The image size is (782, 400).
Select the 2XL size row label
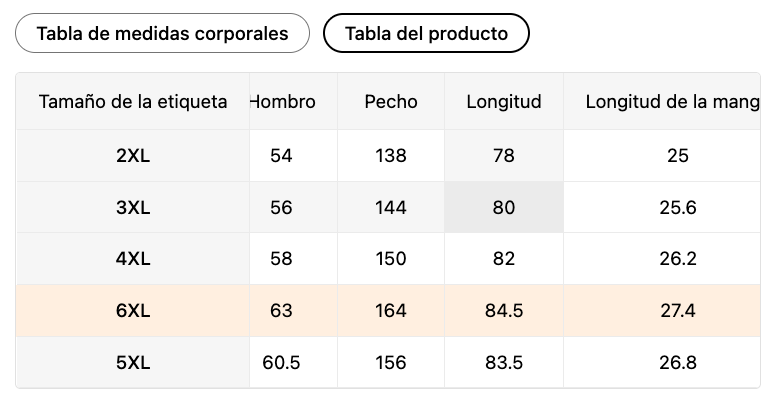click(x=133, y=156)
